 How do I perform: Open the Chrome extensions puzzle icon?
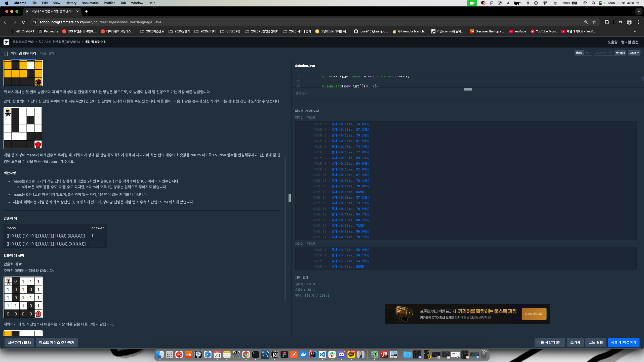tap(607, 22)
